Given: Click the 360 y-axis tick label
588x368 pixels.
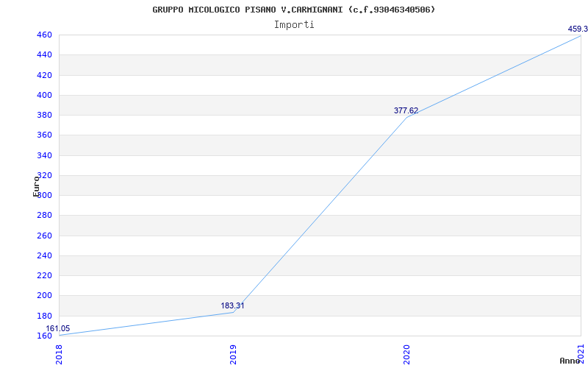Looking at the screenshot, I should [x=44, y=135].
